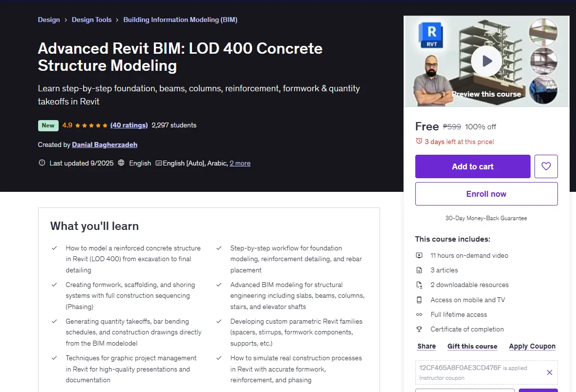Click the top circular structure thumbnail
Viewport: 576px width, 392px height.
543,32
